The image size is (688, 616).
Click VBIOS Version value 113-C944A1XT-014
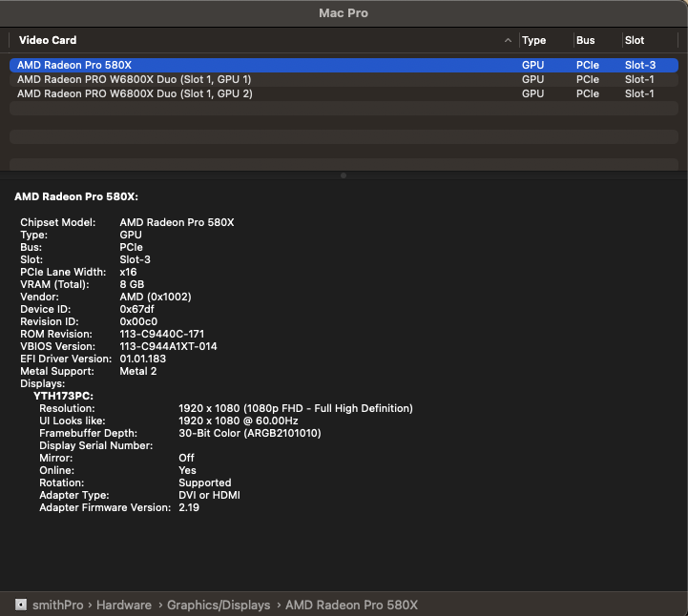coord(169,346)
